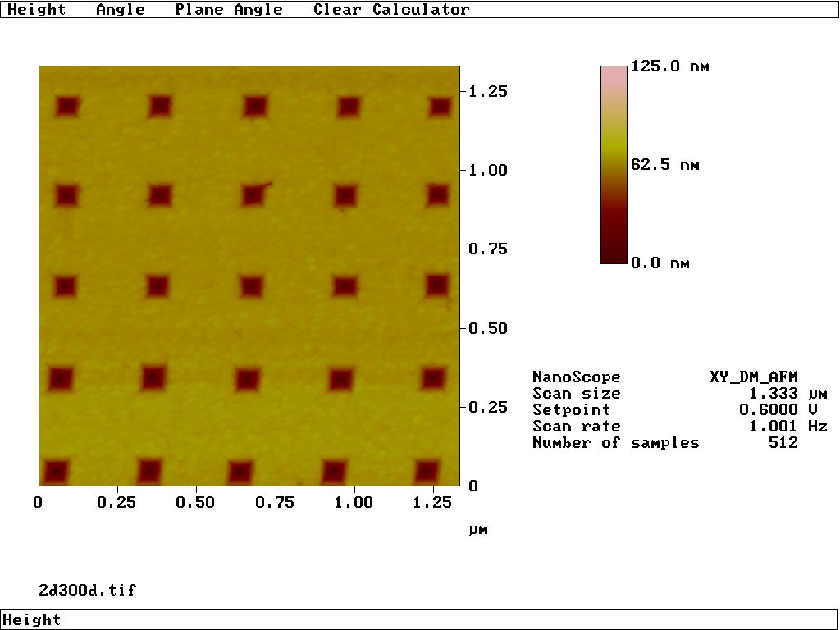Open the Height menu in top bar

tap(37, 10)
